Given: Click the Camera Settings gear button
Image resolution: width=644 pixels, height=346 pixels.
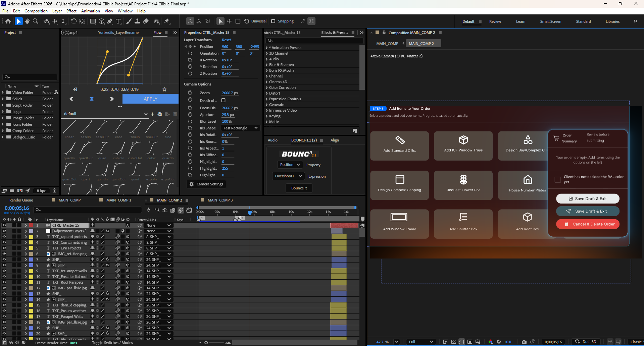Looking at the screenshot, I should pyautogui.click(x=206, y=184).
